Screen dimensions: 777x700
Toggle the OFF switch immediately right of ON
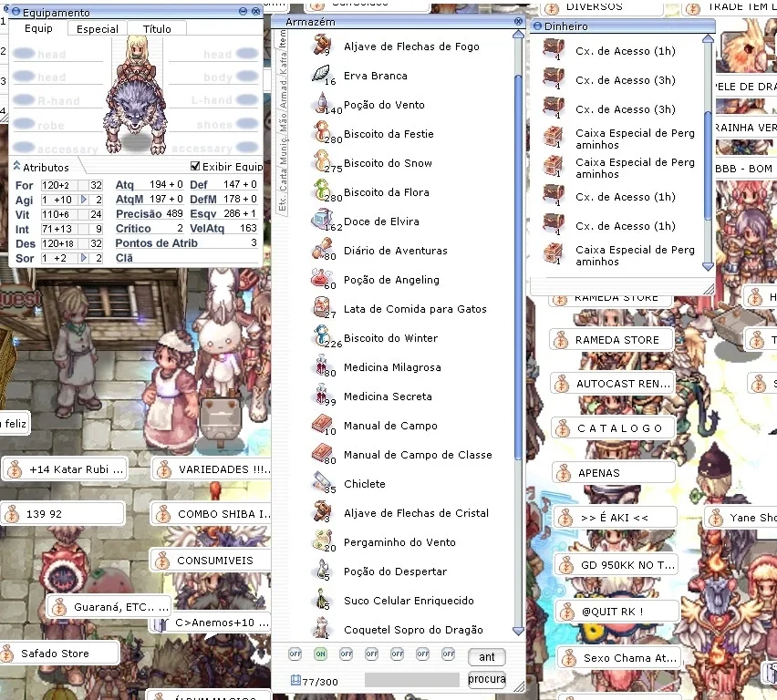(x=347, y=654)
